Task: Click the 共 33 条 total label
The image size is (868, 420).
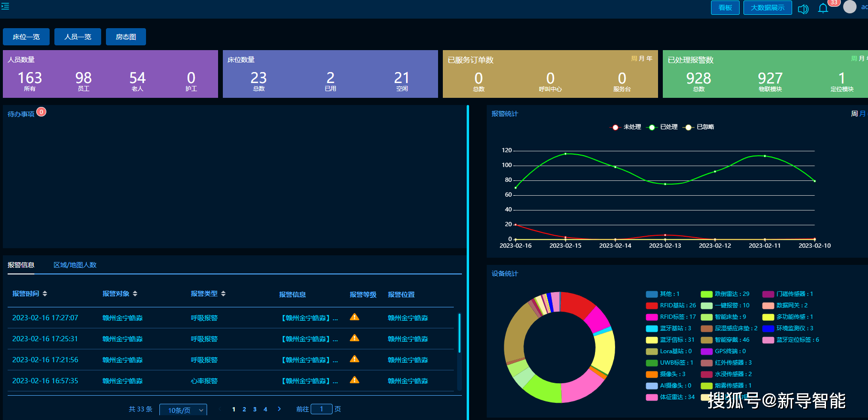Action: pos(141,409)
